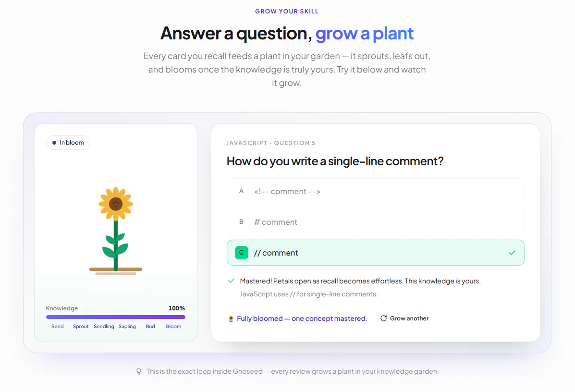
Task: Click the small sunflower icon before Fully bloomed
Action: point(231,318)
